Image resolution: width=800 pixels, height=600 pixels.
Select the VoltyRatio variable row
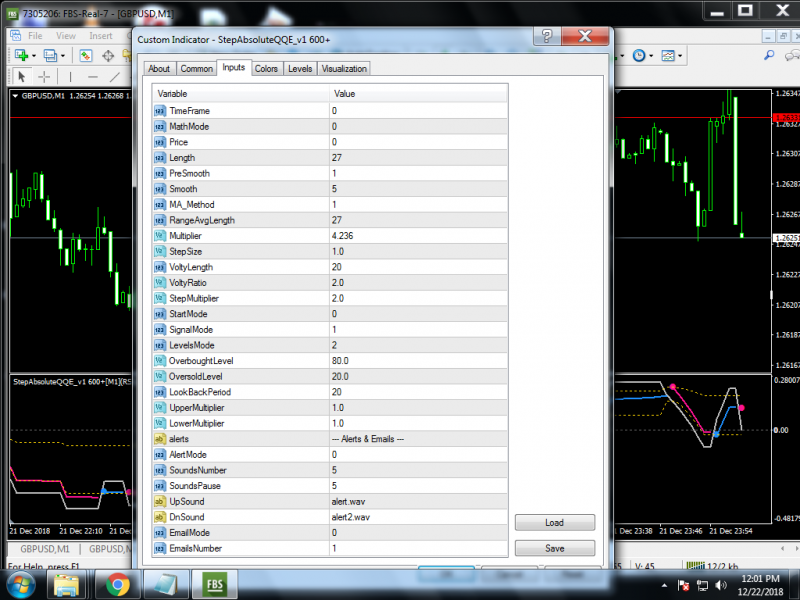241,283
